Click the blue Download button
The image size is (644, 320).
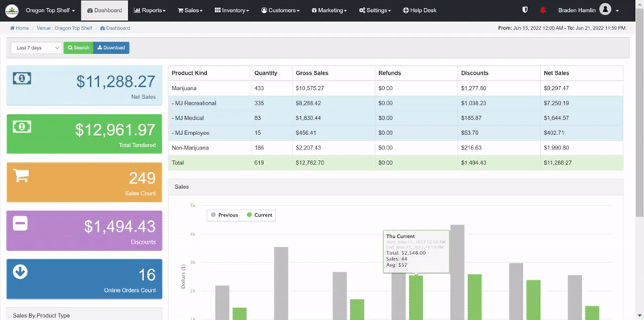[111, 48]
